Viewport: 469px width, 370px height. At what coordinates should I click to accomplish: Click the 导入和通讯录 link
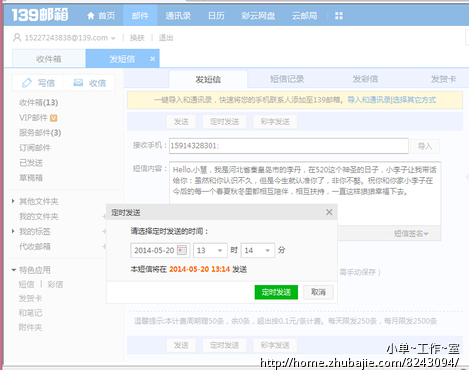[369, 100]
